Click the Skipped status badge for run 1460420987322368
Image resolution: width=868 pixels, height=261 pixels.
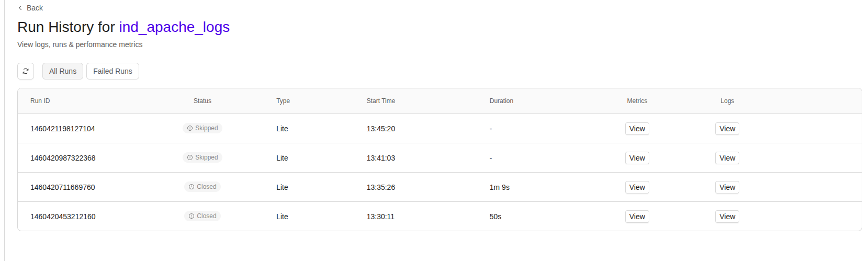tap(202, 157)
